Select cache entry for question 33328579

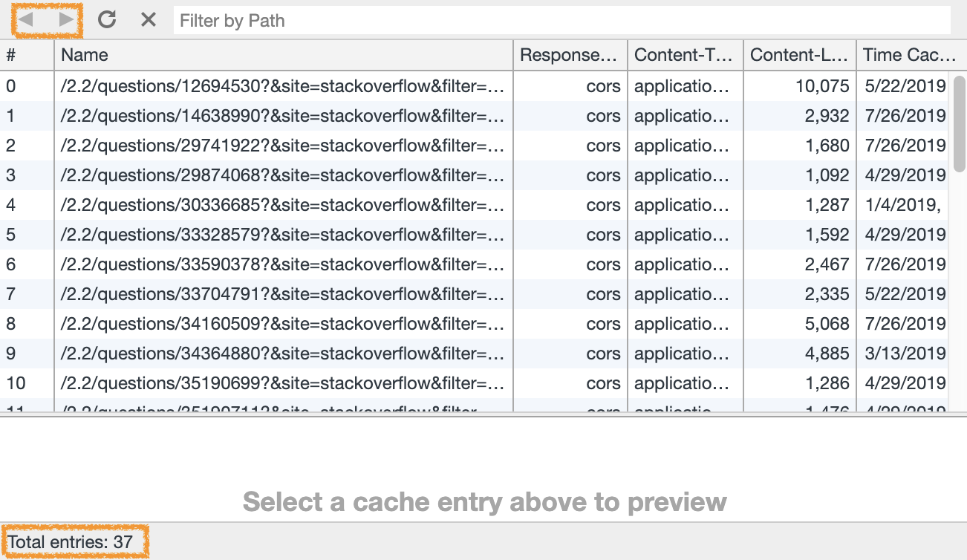(282, 235)
